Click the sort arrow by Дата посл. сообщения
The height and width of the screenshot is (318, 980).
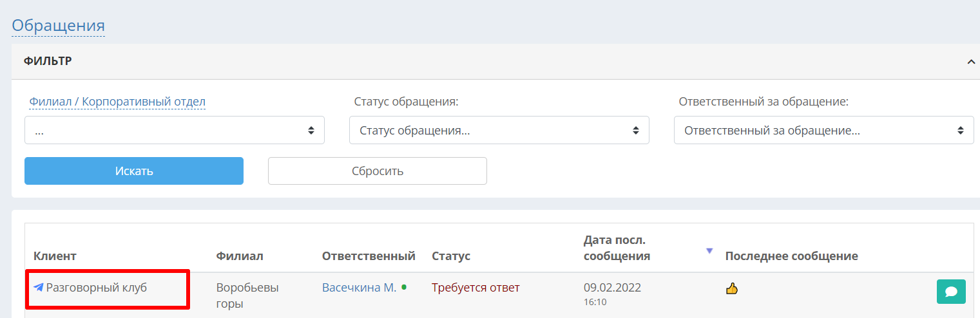tap(709, 250)
